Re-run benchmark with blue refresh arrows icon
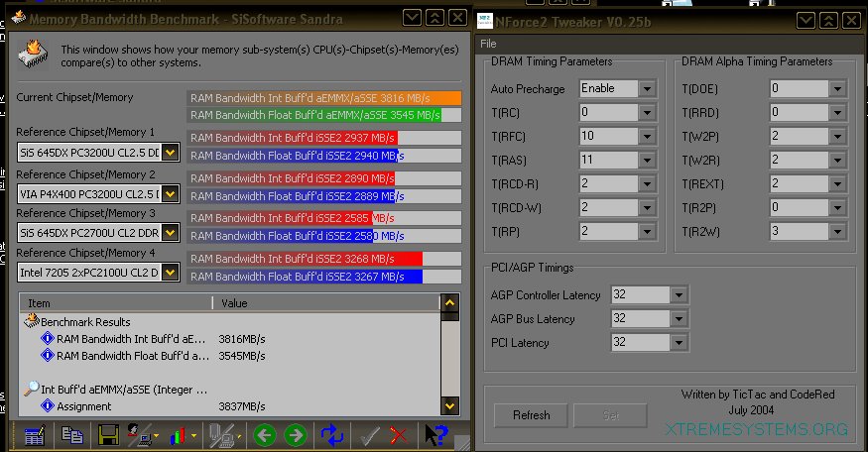This screenshot has width=868, height=452. coord(332,435)
